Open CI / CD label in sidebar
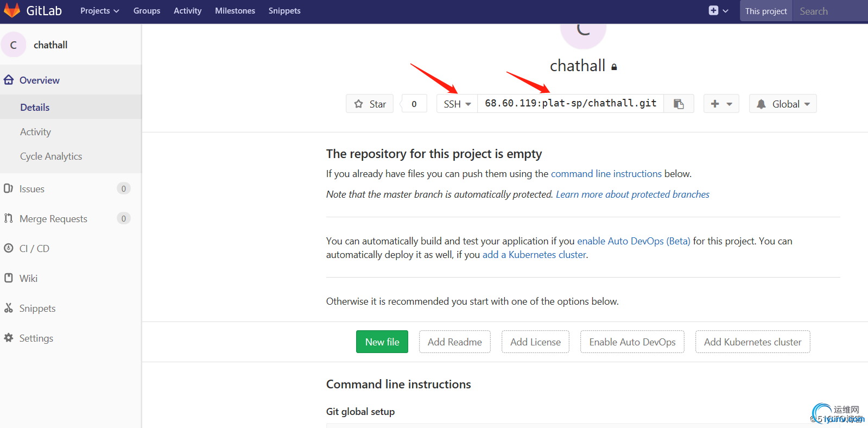 pyautogui.click(x=34, y=248)
